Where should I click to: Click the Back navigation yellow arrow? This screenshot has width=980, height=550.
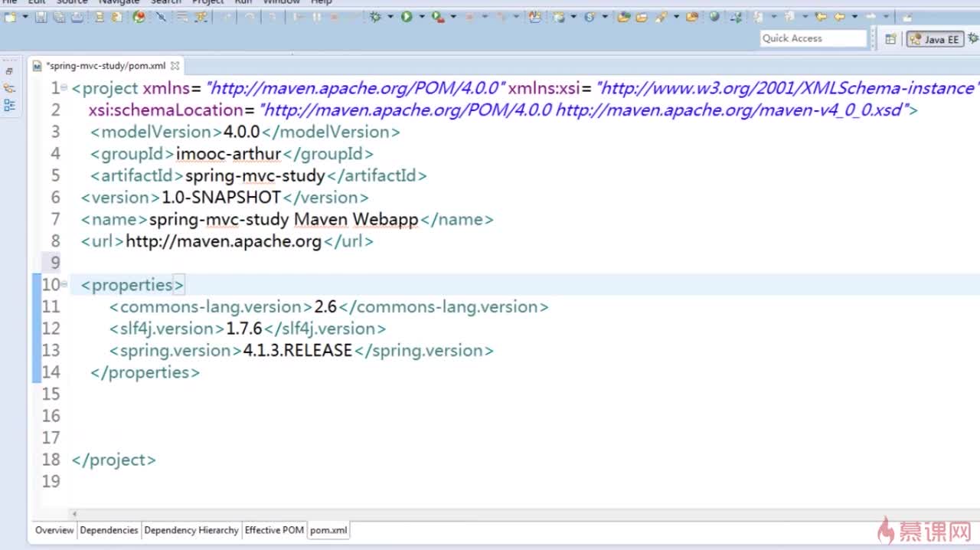click(x=839, y=16)
